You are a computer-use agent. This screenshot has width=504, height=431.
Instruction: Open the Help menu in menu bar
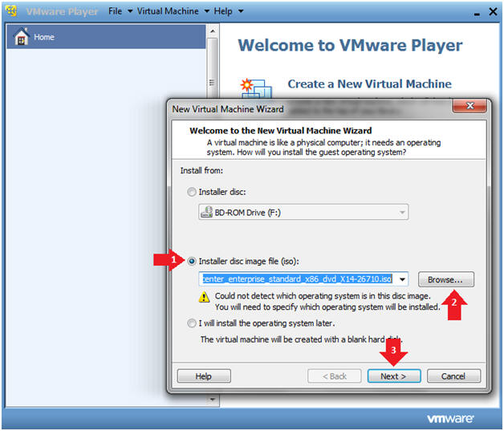(x=223, y=11)
